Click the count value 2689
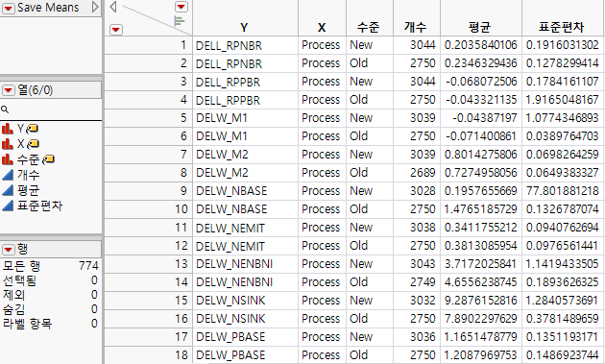 [x=417, y=173]
